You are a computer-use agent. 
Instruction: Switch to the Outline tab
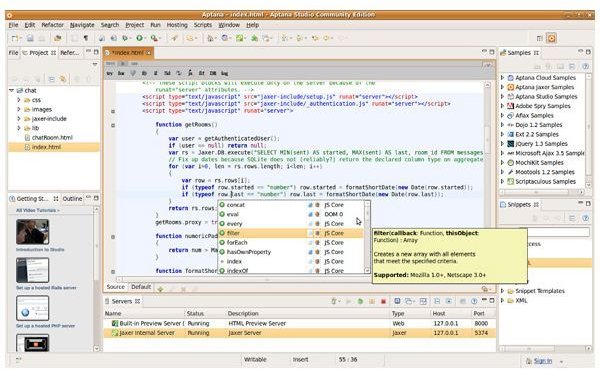pyautogui.click(x=72, y=199)
